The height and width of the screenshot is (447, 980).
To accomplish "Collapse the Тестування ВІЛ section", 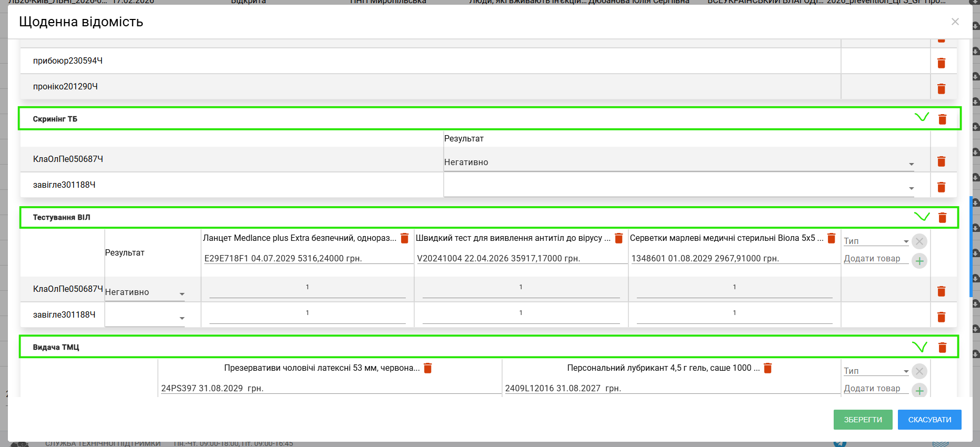I will [x=922, y=217].
